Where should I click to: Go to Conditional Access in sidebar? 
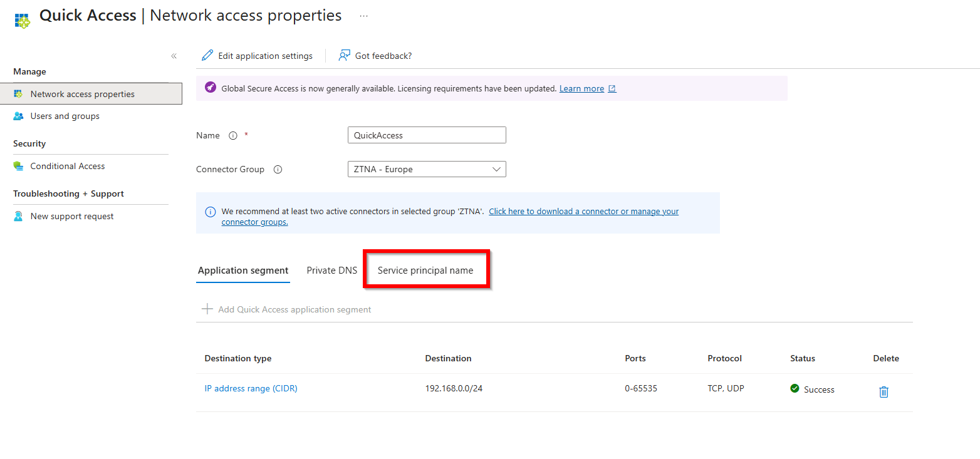pyautogui.click(x=67, y=166)
